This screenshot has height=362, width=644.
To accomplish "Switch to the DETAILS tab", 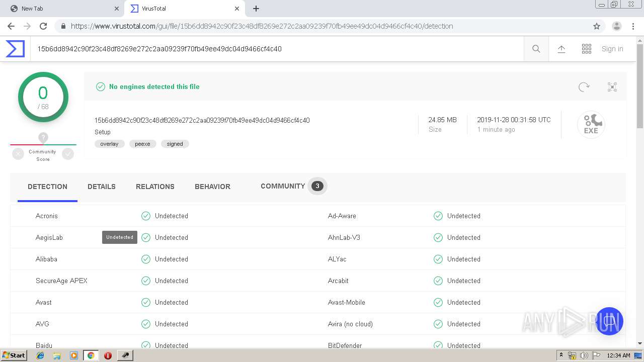I will click(102, 187).
